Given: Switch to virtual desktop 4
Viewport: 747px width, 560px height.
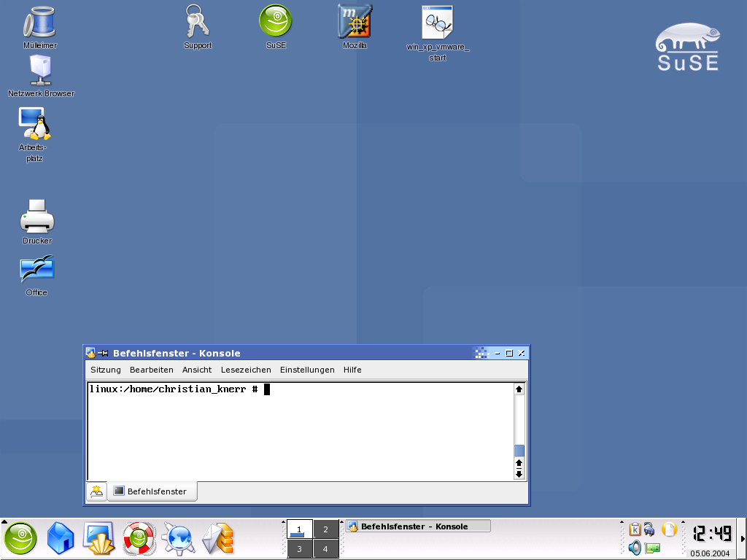Looking at the screenshot, I should click(x=325, y=549).
